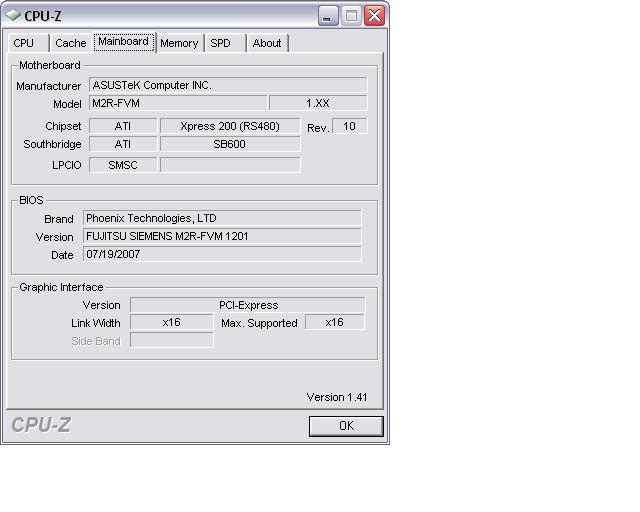Open the Cache tab
The width and height of the screenshot is (640, 512).
71,43
